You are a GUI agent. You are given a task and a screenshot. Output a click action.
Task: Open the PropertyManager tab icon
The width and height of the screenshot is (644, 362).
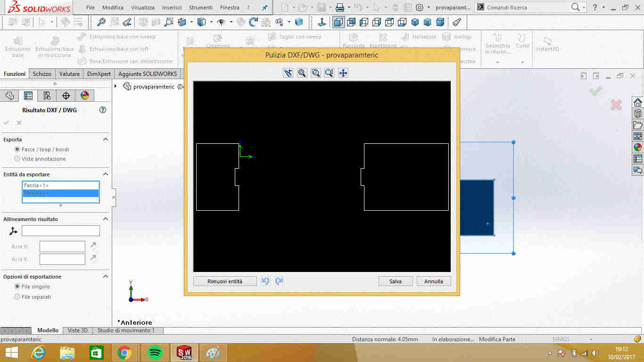pyautogui.click(x=28, y=96)
